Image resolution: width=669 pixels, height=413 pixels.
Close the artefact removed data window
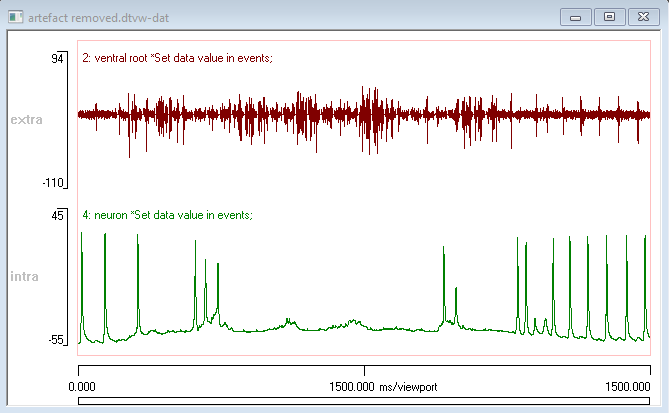click(x=641, y=17)
